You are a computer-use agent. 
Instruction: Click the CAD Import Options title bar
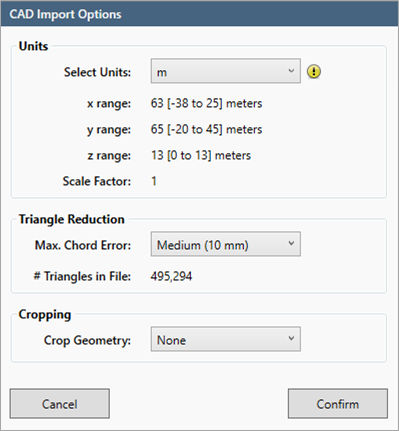[199, 14]
